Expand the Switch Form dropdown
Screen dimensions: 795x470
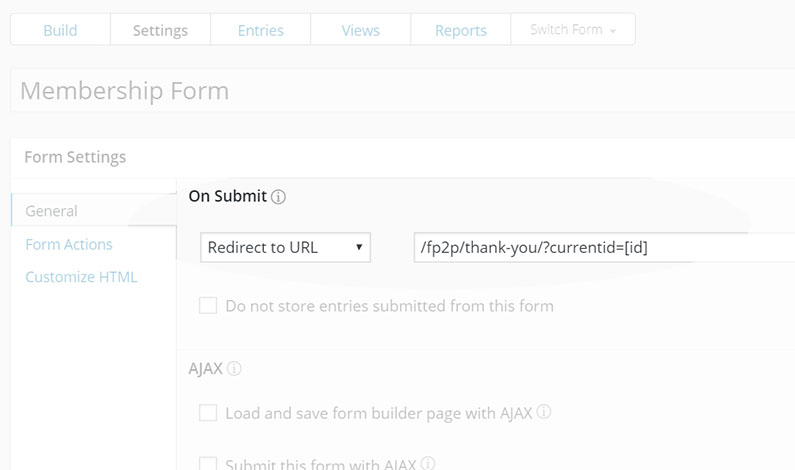coord(573,30)
